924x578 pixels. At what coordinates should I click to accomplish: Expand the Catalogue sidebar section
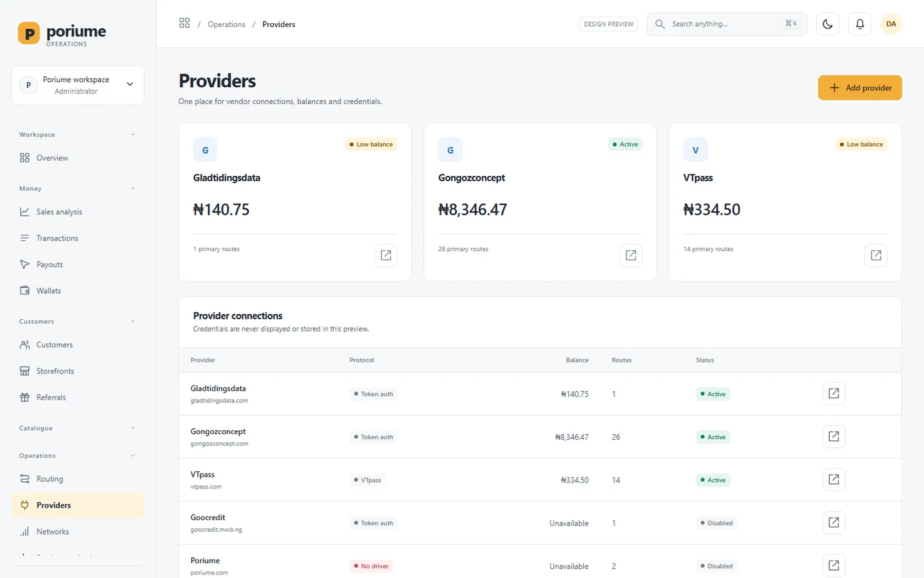[77, 428]
